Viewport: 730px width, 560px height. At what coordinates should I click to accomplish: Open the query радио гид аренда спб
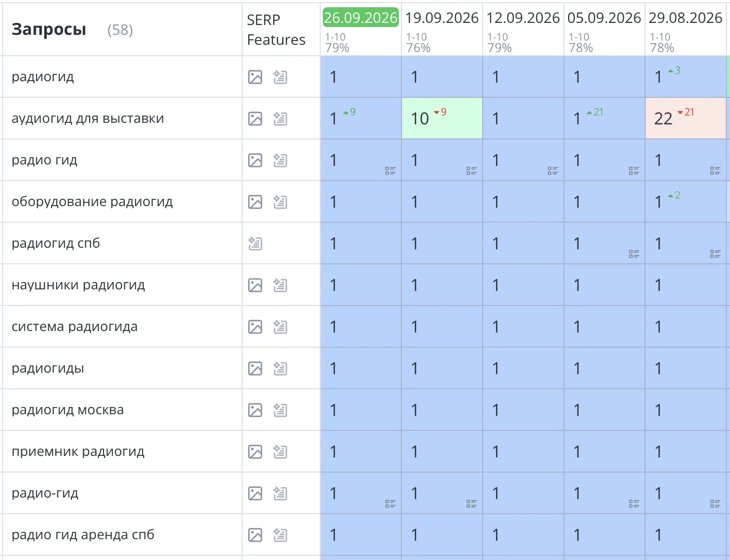point(83,535)
